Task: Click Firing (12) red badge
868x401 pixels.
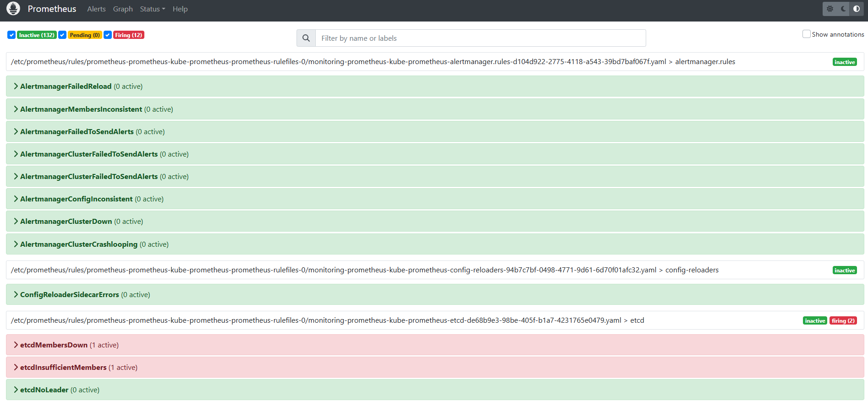Action: 129,35
